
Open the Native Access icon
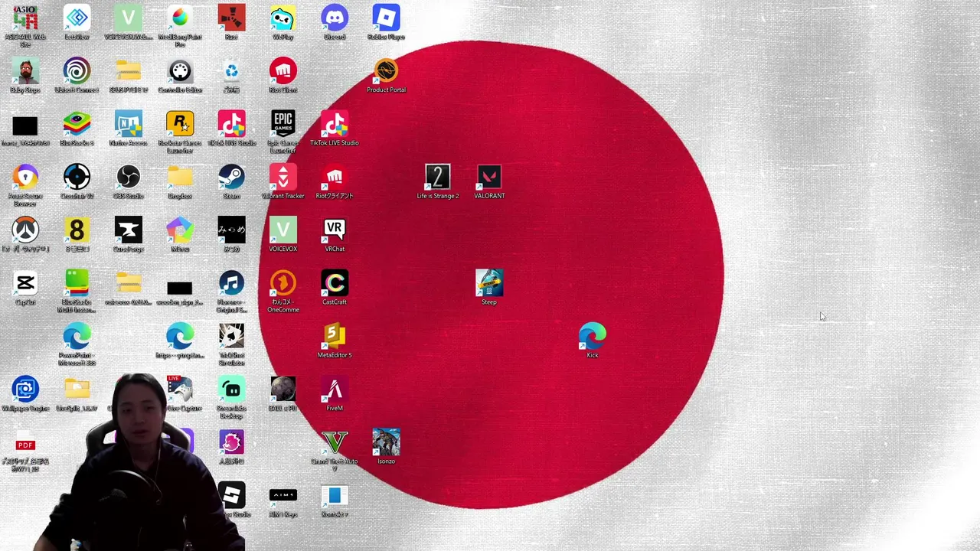pos(128,124)
